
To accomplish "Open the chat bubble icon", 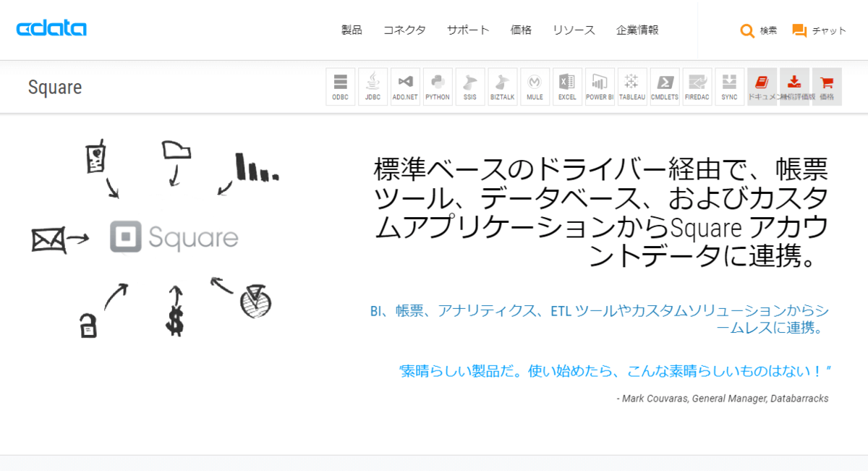I will pyautogui.click(x=799, y=30).
